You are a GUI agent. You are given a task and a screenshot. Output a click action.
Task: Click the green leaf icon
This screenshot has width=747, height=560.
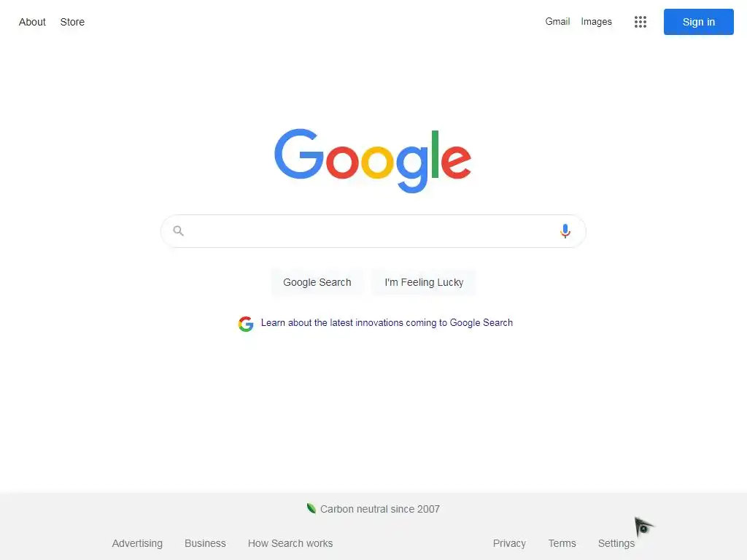pos(311,508)
